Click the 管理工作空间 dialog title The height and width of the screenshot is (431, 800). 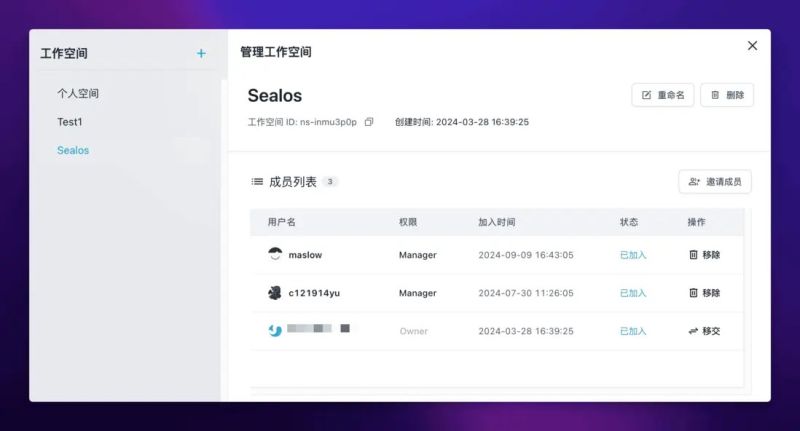(276, 52)
